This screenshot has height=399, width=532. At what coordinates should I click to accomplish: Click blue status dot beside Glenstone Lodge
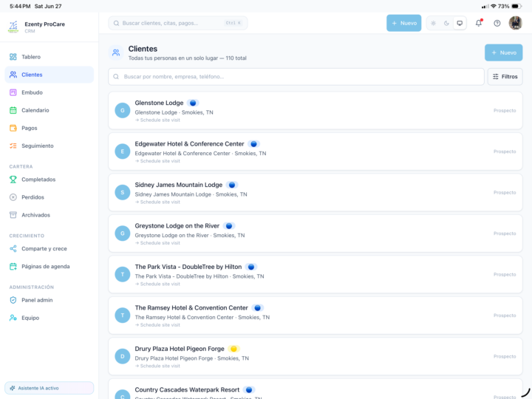(x=193, y=103)
